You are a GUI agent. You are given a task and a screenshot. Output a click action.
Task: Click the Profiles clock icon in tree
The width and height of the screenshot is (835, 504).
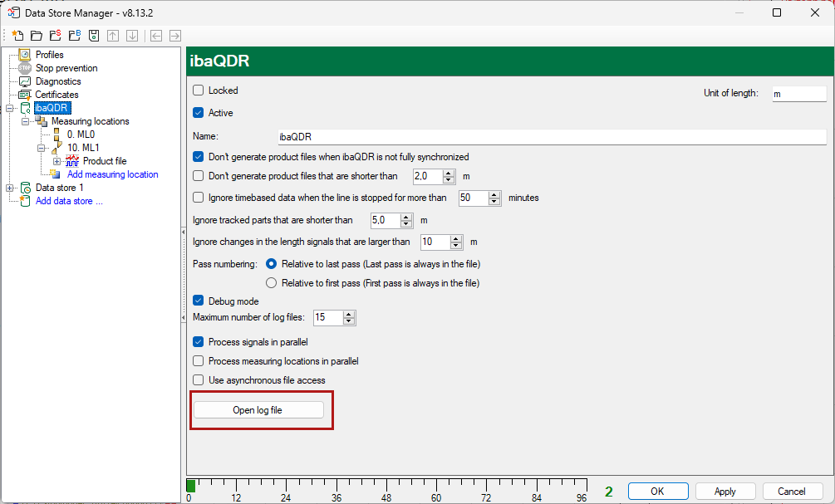(x=25, y=54)
